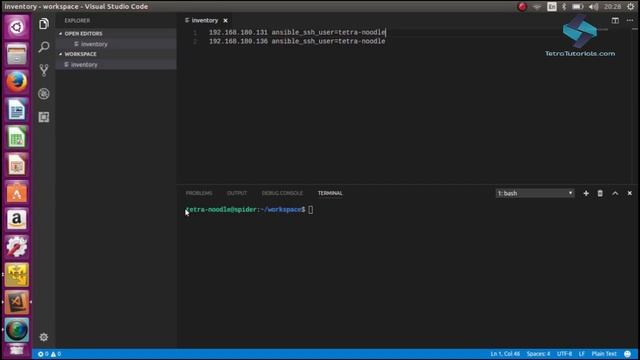Open the Extensions view in activity bar

point(44,117)
